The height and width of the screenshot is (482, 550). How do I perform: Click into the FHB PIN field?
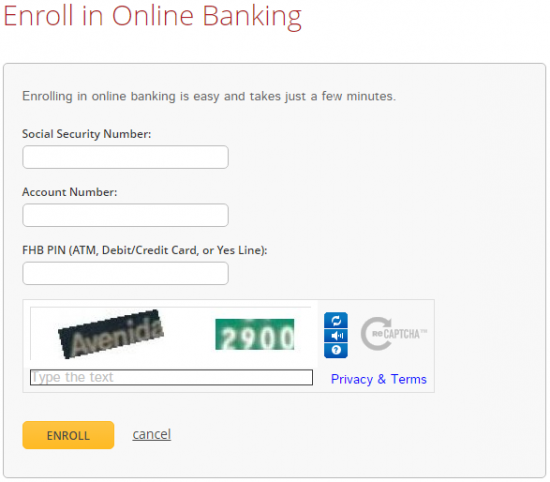pos(126,273)
